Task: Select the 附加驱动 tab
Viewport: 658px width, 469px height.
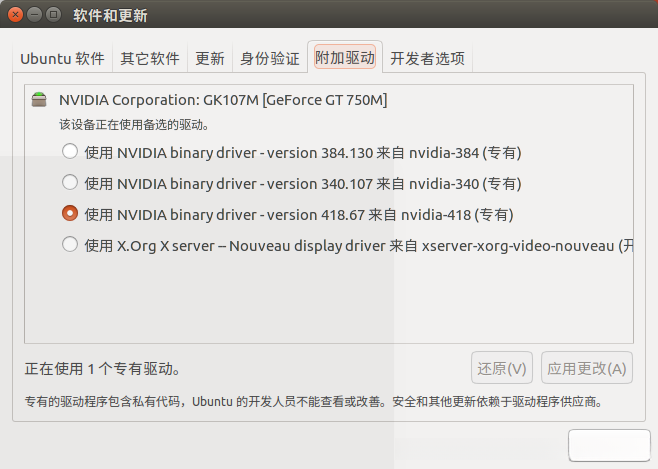Action: pyautogui.click(x=345, y=58)
